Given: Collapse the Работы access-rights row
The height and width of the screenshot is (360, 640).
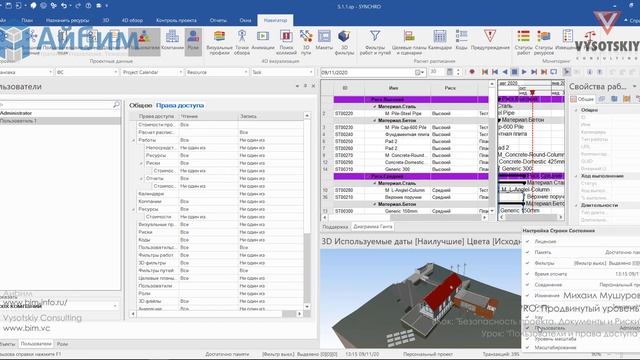Looking at the screenshot, I should (x=133, y=140).
